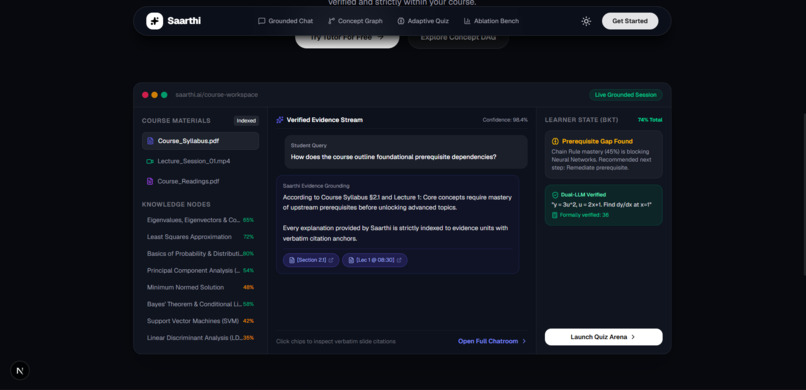Select Course_Readings.pdf file
Image resolution: width=806 pixels, height=390 pixels.
tap(200, 181)
